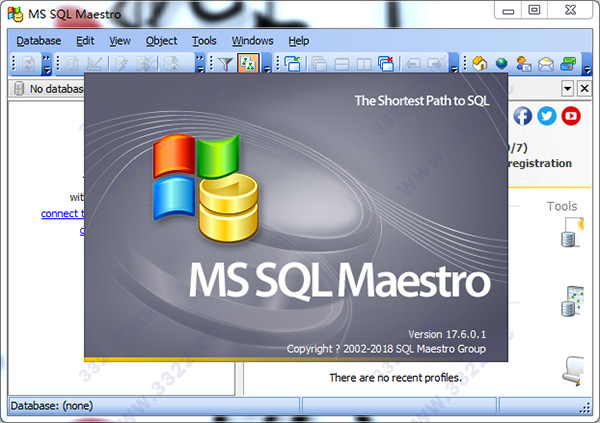600x423 pixels.
Task: Click the disabled lightning script icon
Action: point(121,64)
